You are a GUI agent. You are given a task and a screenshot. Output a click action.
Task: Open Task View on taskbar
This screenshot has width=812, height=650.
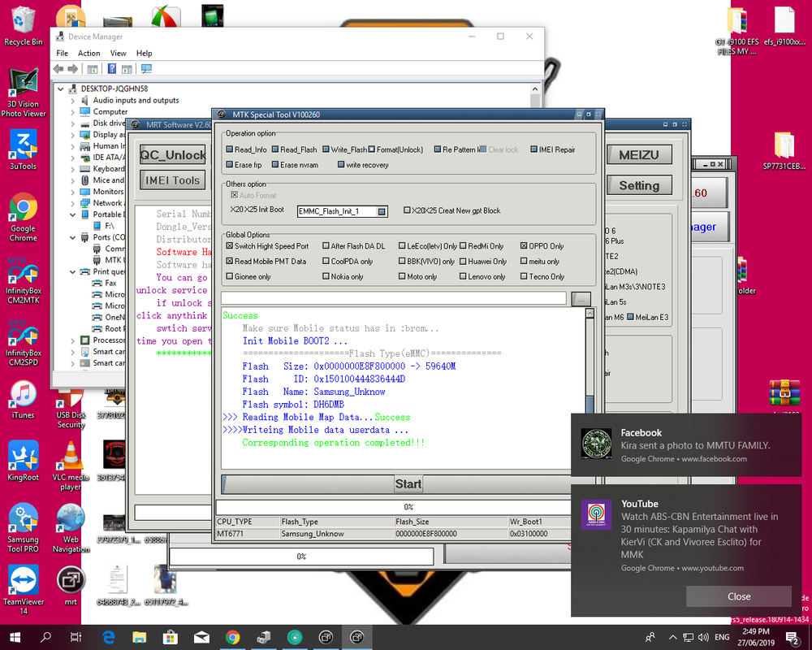(76, 637)
